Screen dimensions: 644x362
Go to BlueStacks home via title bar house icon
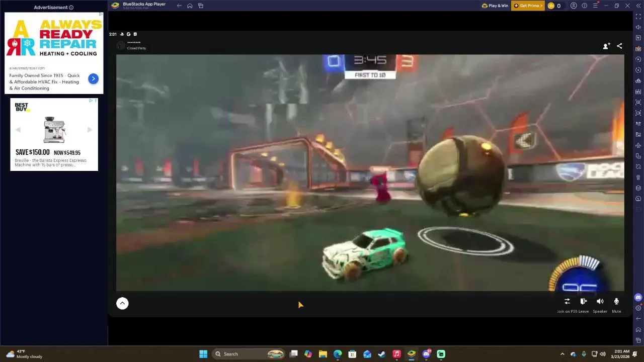click(190, 6)
